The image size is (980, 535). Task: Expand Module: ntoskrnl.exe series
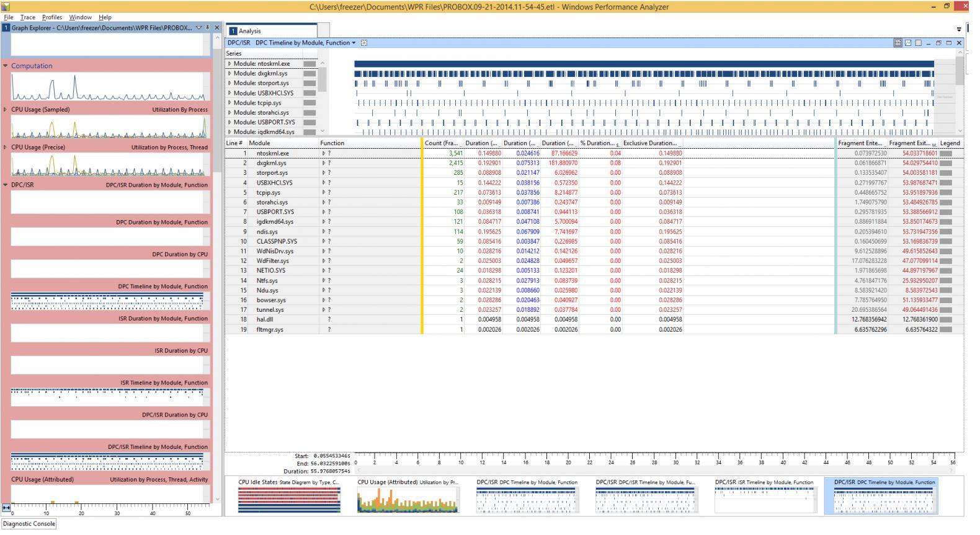[229, 63]
